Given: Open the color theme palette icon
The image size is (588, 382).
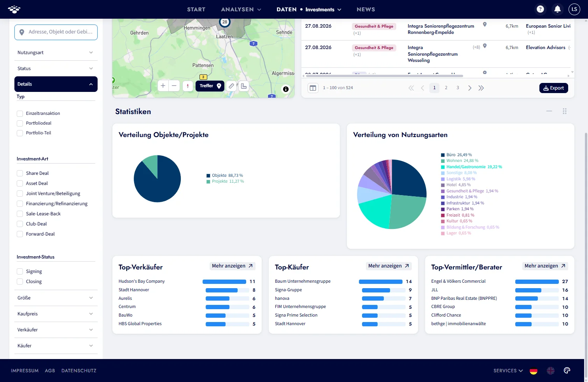Looking at the screenshot, I should coord(567,371).
